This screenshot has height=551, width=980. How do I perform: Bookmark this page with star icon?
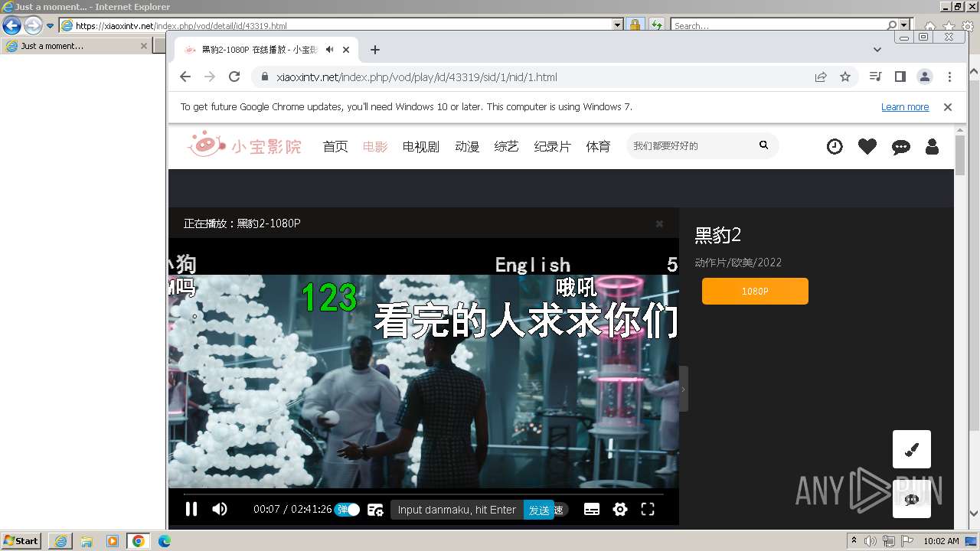(x=845, y=77)
